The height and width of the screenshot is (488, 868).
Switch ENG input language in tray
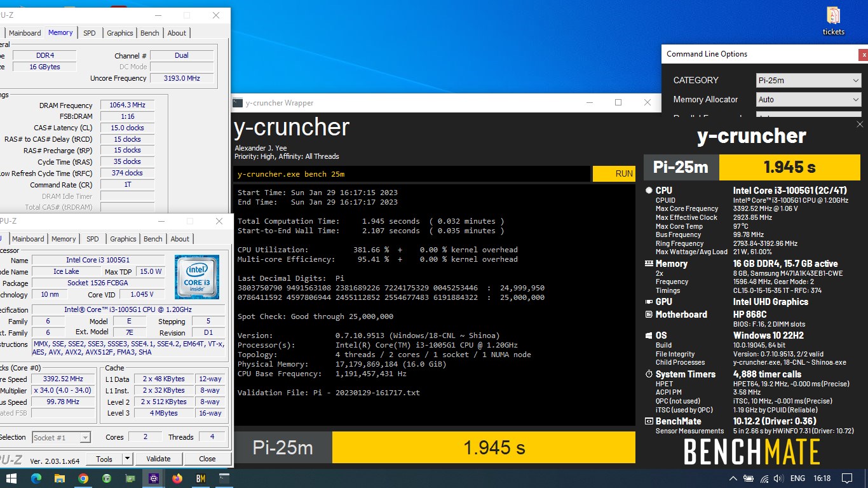click(798, 478)
